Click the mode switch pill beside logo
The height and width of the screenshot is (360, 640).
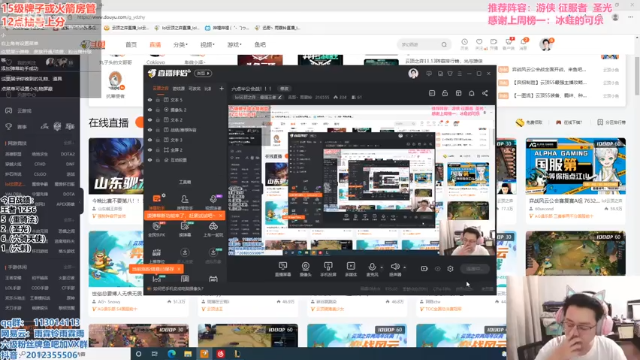(203, 73)
